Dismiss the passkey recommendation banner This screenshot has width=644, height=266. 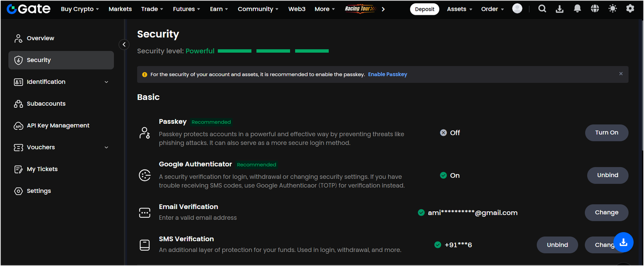tap(621, 74)
